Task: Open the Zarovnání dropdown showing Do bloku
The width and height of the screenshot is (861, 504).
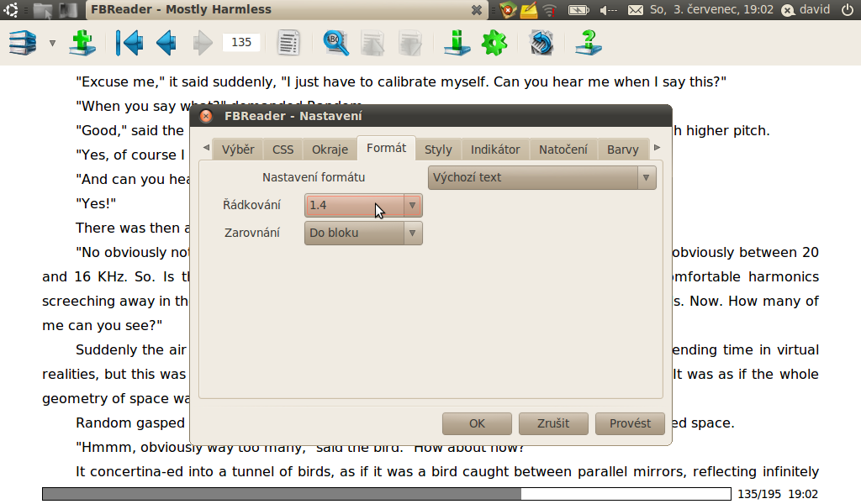Action: (363, 233)
